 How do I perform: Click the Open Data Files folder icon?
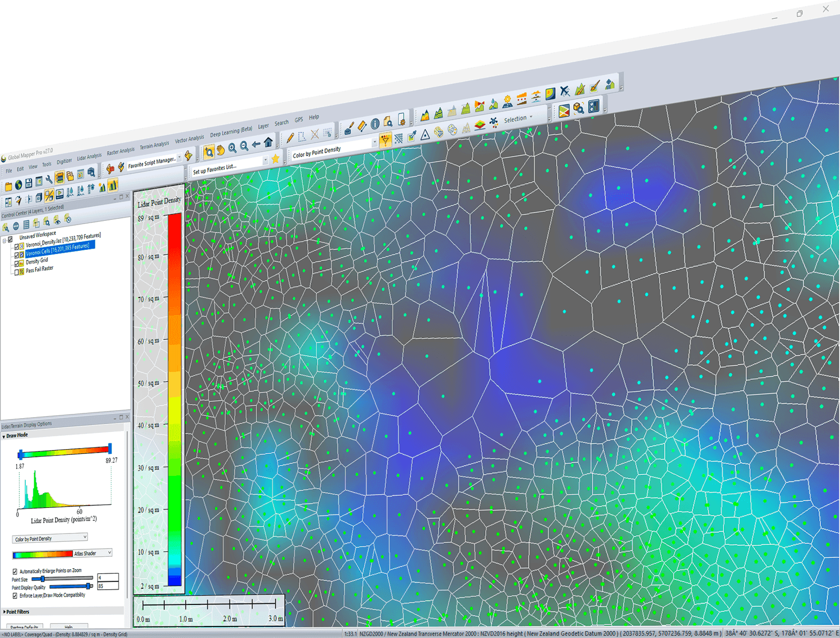point(8,186)
